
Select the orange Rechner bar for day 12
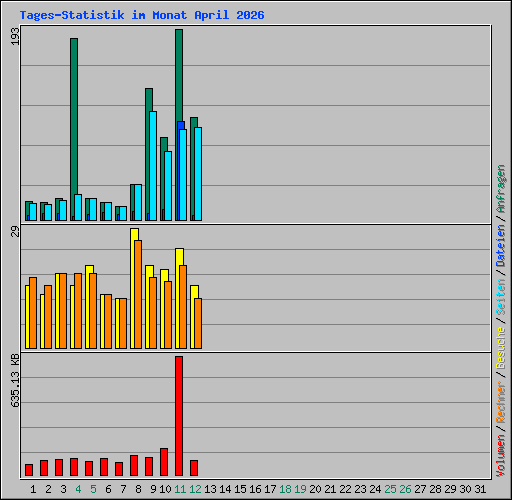click(198, 323)
